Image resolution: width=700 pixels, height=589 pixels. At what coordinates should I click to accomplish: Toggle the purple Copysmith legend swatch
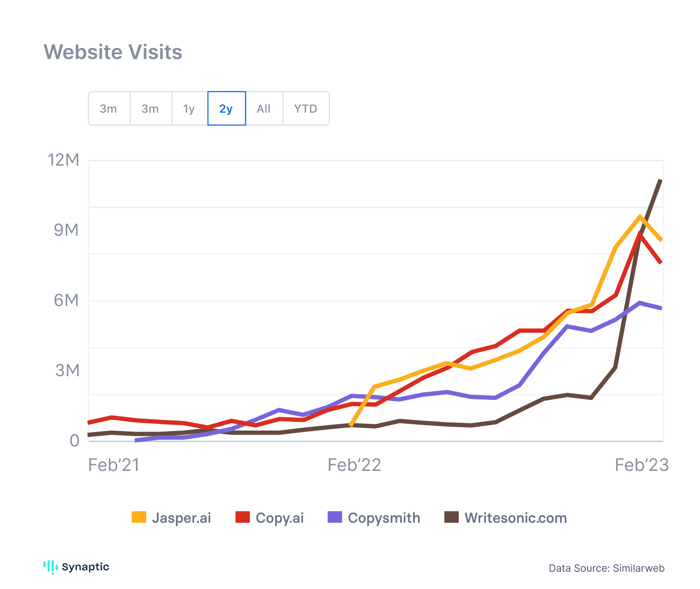335,517
